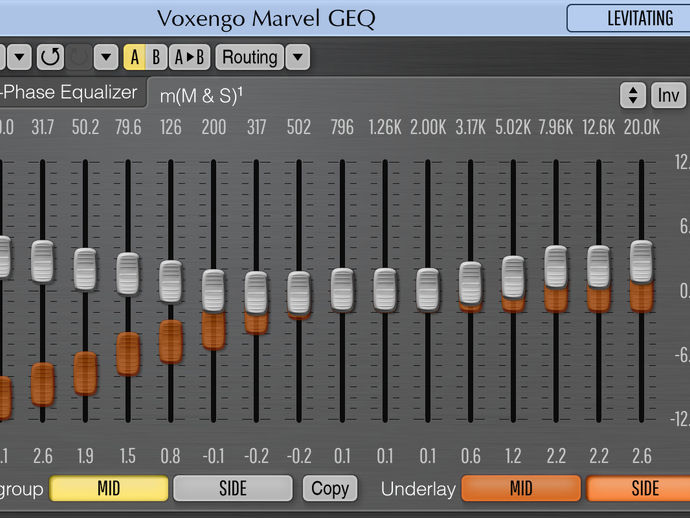Select state A toggle
Image resolution: width=690 pixels, height=518 pixels.
pos(134,57)
